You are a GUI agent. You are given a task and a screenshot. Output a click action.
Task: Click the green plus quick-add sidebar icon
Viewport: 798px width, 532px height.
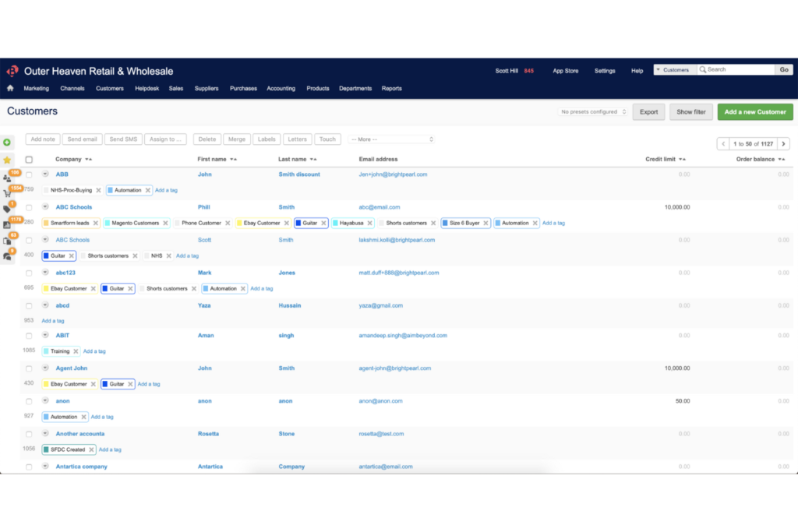[x=7, y=143]
